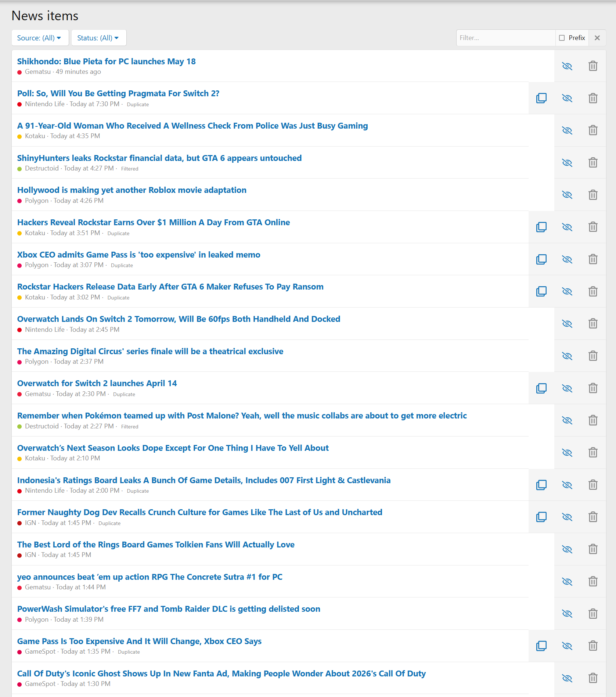The height and width of the screenshot is (697, 616).
Task: Click trash icon for Roblox movie adaptation item
Action: point(593,195)
